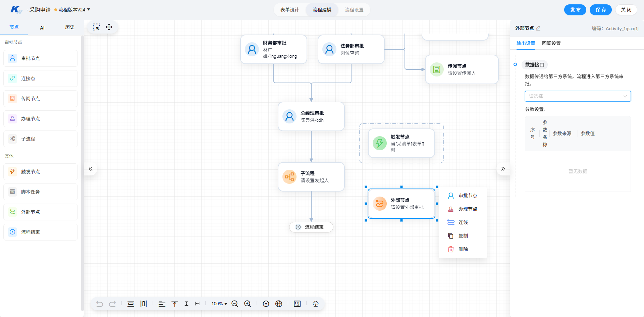Collapse the left node panel
Image resolution: width=644 pixels, height=317 pixels.
coord(91,169)
